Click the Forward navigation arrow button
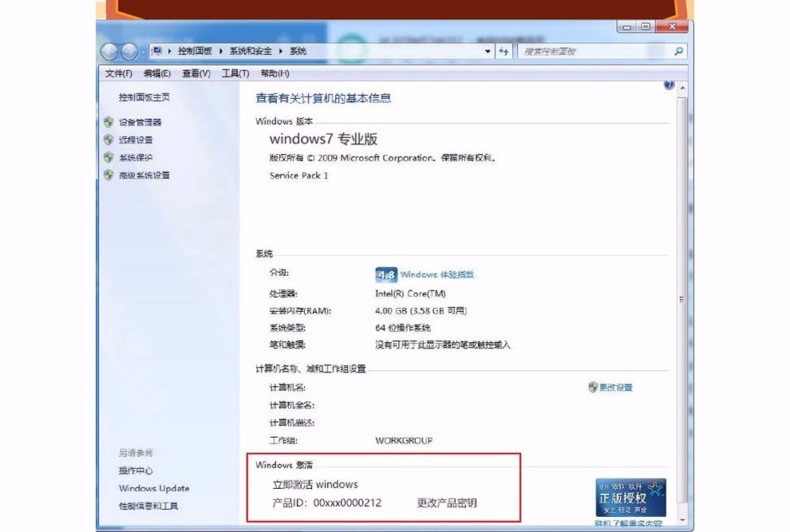This screenshot has width=790, height=532. tap(129, 51)
